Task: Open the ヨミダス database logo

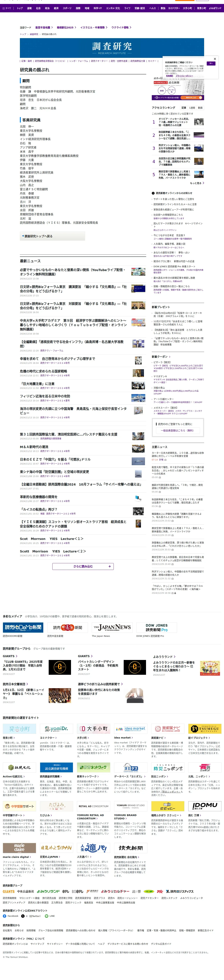Action: click(x=130, y=767)
